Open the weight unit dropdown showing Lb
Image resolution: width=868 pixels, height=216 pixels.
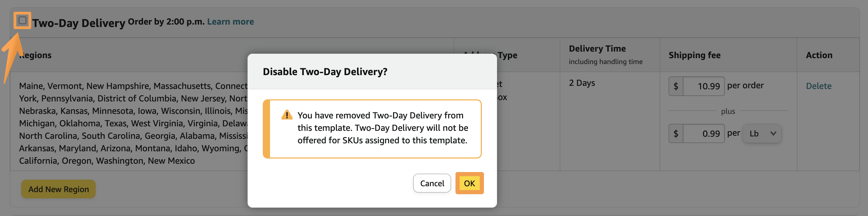pos(761,133)
